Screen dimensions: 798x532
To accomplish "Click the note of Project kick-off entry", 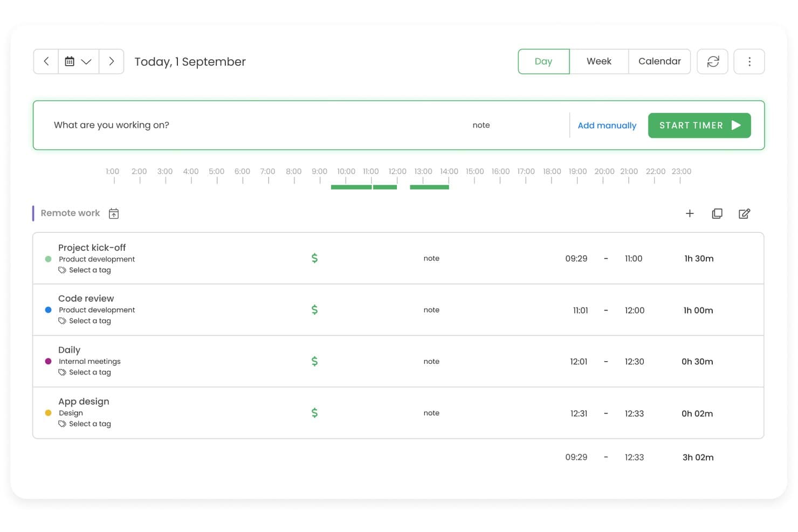I will click(431, 258).
